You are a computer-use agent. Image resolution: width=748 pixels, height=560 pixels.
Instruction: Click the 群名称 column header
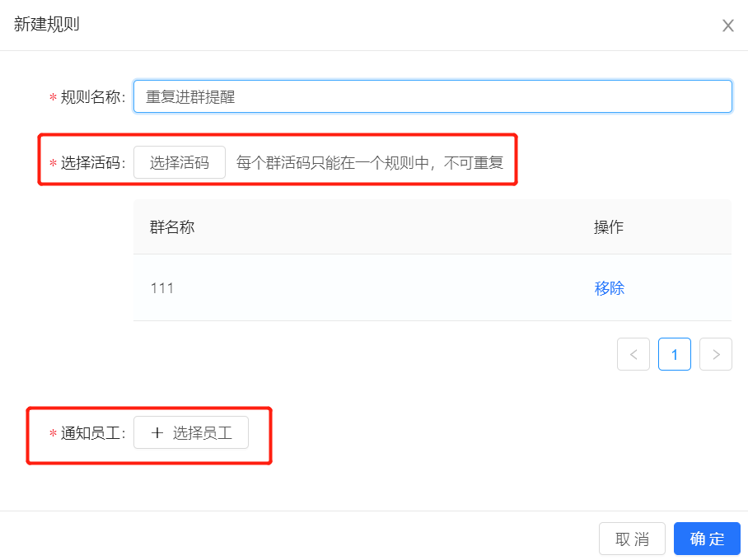[x=172, y=227]
